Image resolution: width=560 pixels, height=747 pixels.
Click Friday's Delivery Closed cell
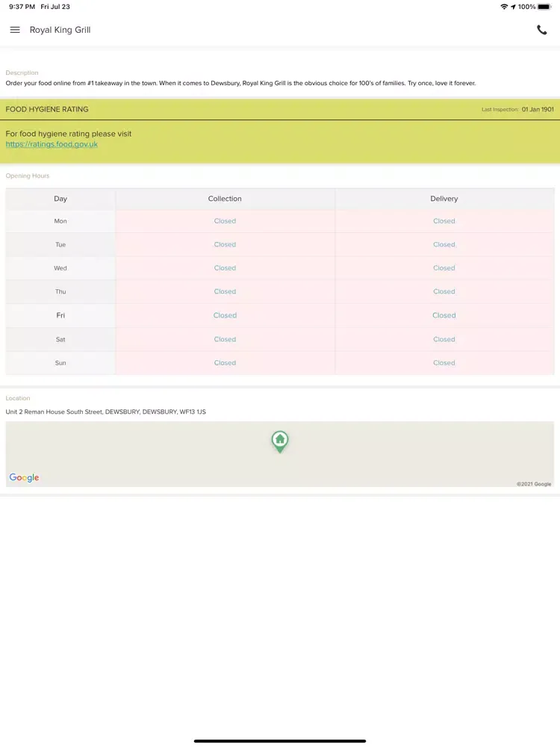click(444, 315)
